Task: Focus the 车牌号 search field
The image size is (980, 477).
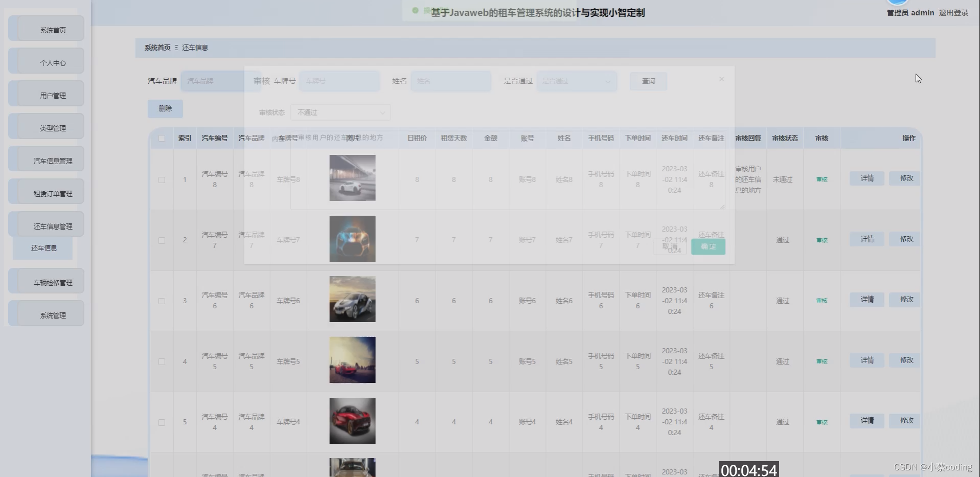Action: tap(339, 81)
